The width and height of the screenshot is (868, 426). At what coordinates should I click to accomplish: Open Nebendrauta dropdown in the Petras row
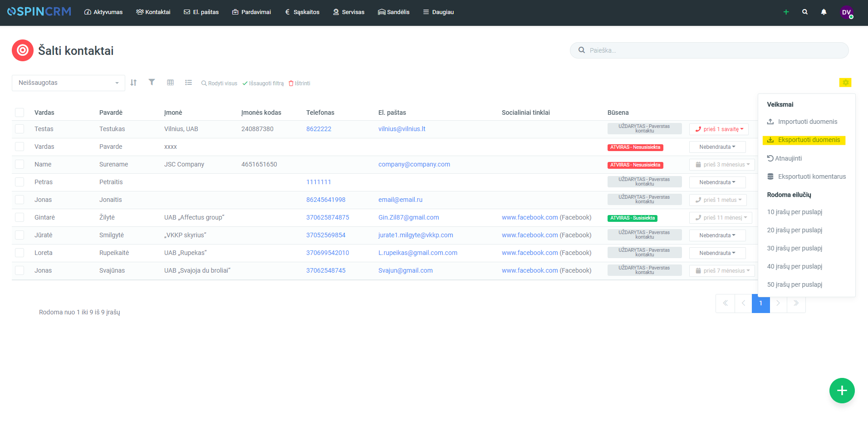717,182
